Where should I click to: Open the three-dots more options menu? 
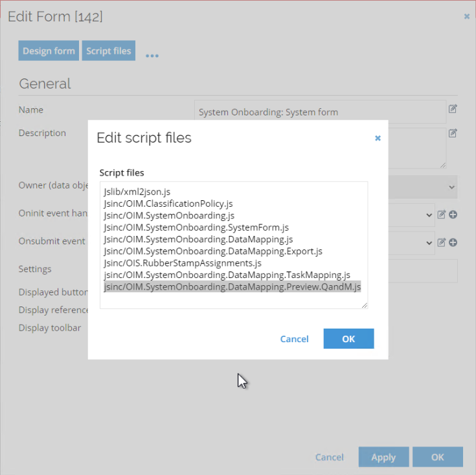pos(152,56)
